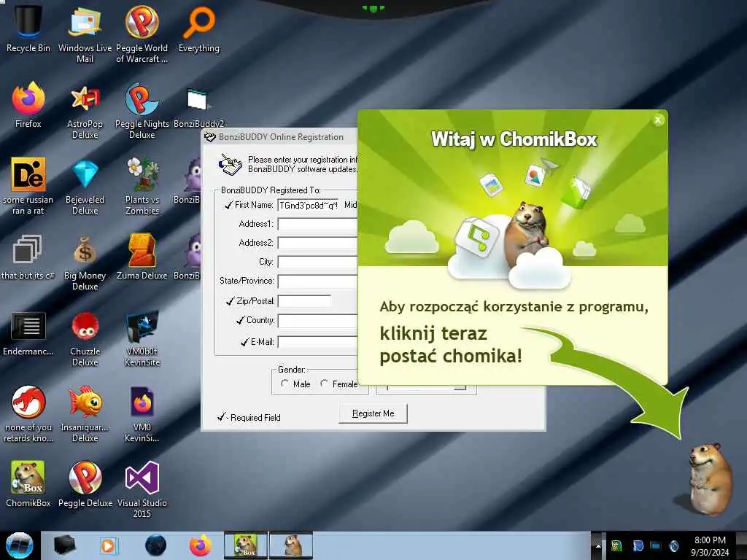Screen dimensions: 747x560
Task: Focus the E-Mail input field
Action: pyautogui.click(x=317, y=342)
